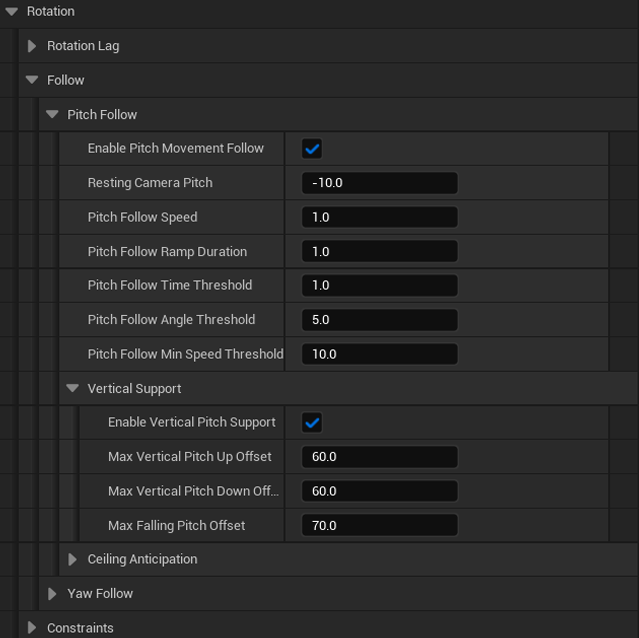This screenshot has width=639, height=638.
Task: Expand the Yaw Follow category
Action: click(x=52, y=594)
